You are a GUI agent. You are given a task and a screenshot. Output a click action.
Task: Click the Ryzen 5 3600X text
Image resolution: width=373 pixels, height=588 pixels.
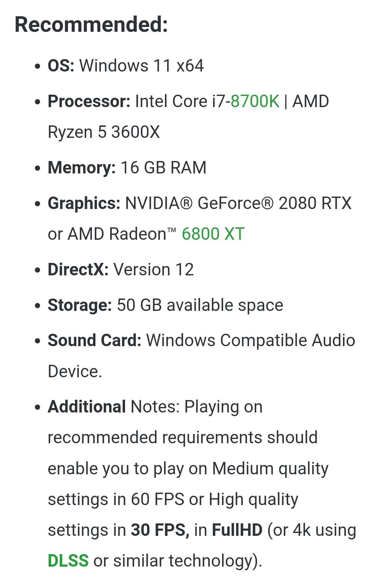(x=104, y=132)
